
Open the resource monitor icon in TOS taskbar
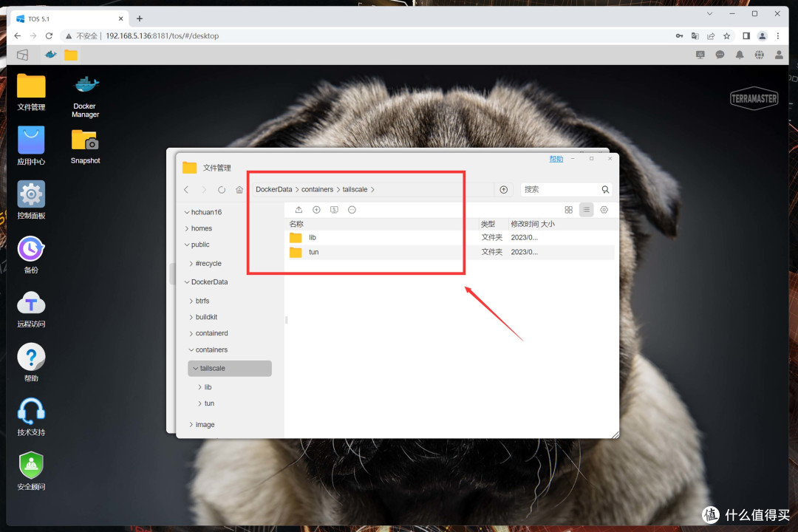pos(700,55)
